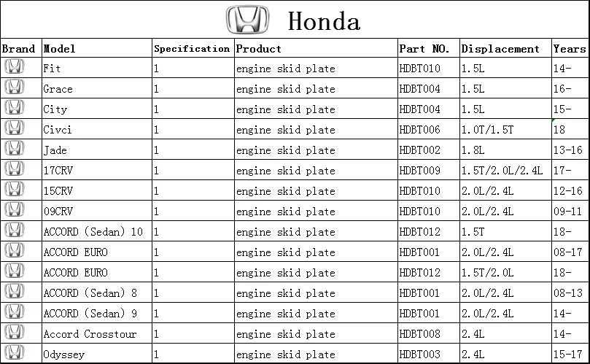The image size is (590, 364).
Task: Select the Civci model cell
Action: point(58,130)
